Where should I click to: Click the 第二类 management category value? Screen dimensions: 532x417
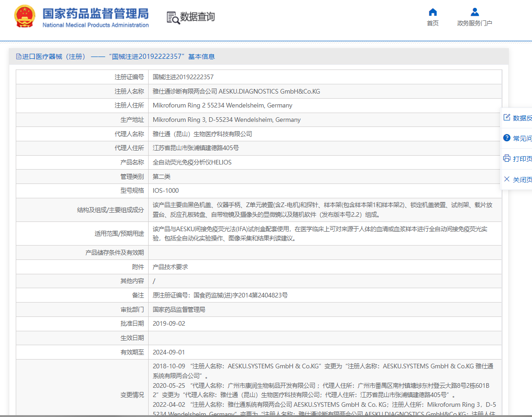pyautogui.click(x=162, y=177)
